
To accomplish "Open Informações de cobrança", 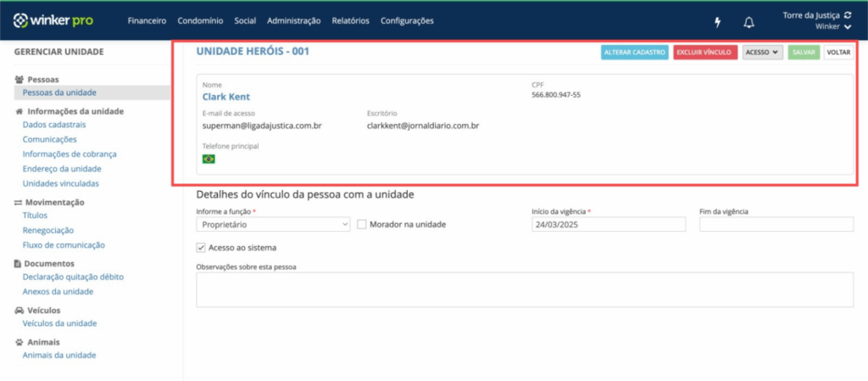I will [70, 154].
